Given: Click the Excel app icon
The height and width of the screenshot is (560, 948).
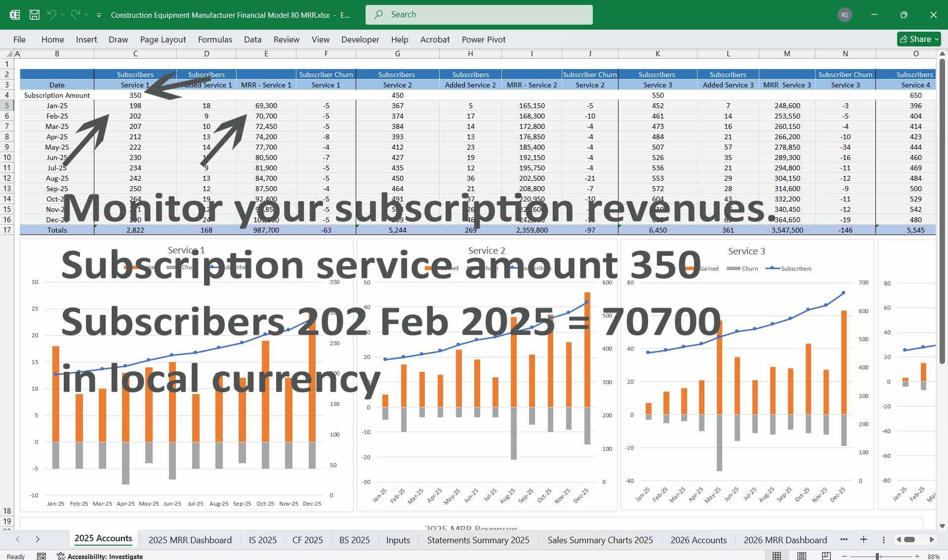Looking at the screenshot, I should [x=15, y=15].
